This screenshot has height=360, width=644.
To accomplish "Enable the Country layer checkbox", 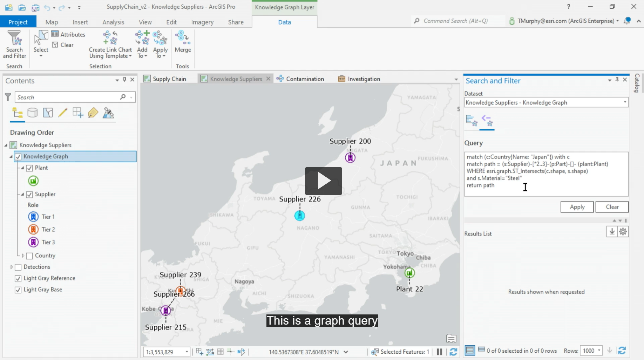I will point(29,256).
